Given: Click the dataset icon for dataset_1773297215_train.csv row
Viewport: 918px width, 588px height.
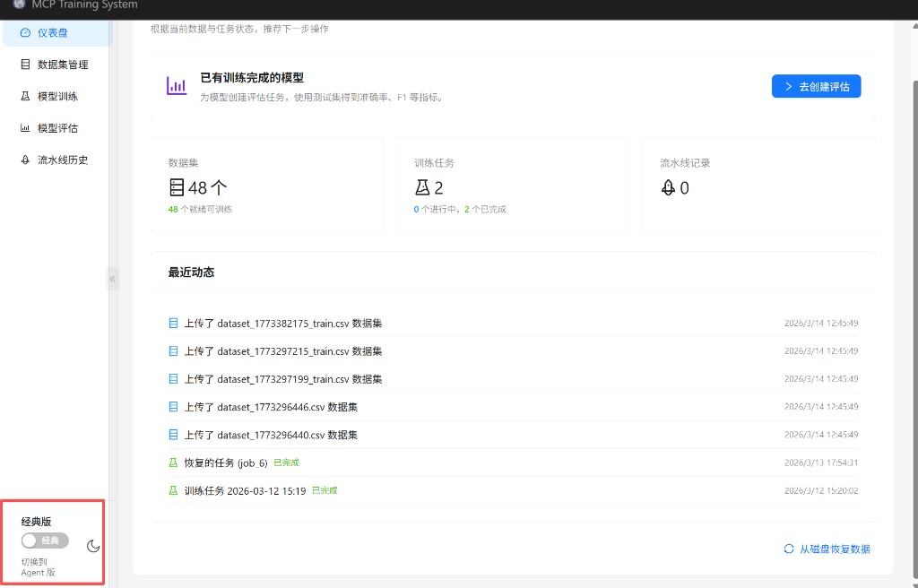Looking at the screenshot, I should [173, 350].
